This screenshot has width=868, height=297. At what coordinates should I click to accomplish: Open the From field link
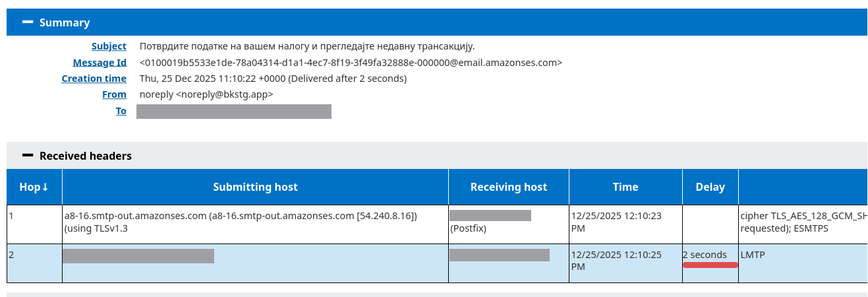click(114, 94)
